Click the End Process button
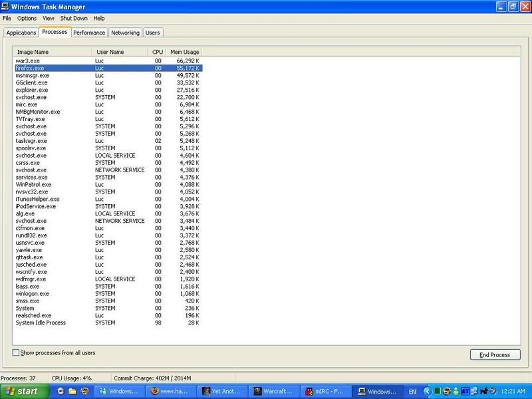The width and height of the screenshot is (532, 399). pyautogui.click(x=495, y=354)
